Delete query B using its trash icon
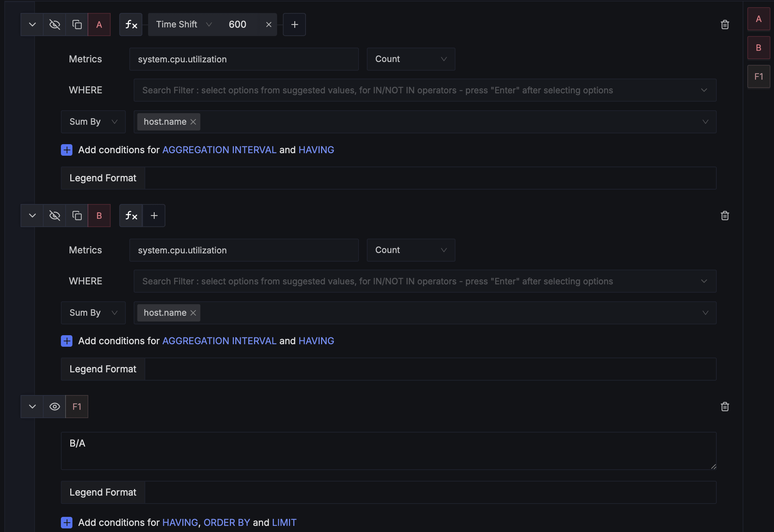Image resolution: width=774 pixels, height=532 pixels. tap(725, 216)
